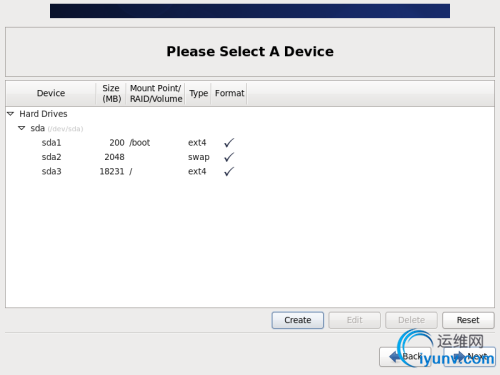Click the swap type cell
Image resolution: width=500 pixels, height=375 pixels.
click(199, 157)
